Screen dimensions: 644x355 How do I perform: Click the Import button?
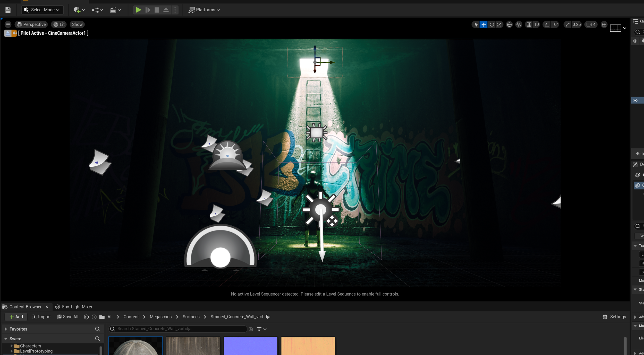pyautogui.click(x=41, y=317)
